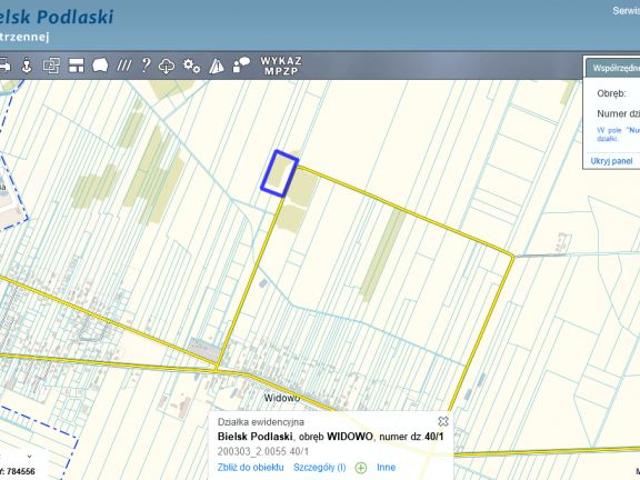This screenshot has height=480, width=640.
Task: Click the green plus circle icon
Action: point(361,468)
